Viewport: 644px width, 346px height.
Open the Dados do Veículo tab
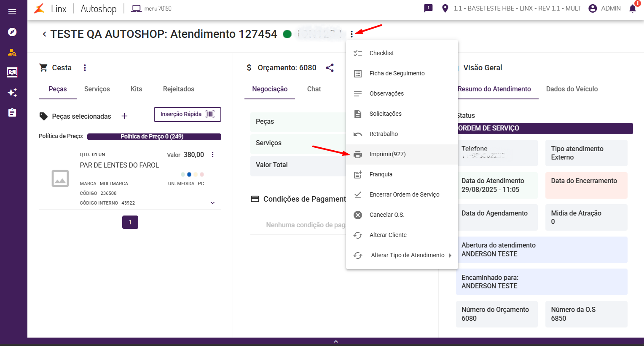pyautogui.click(x=572, y=89)
